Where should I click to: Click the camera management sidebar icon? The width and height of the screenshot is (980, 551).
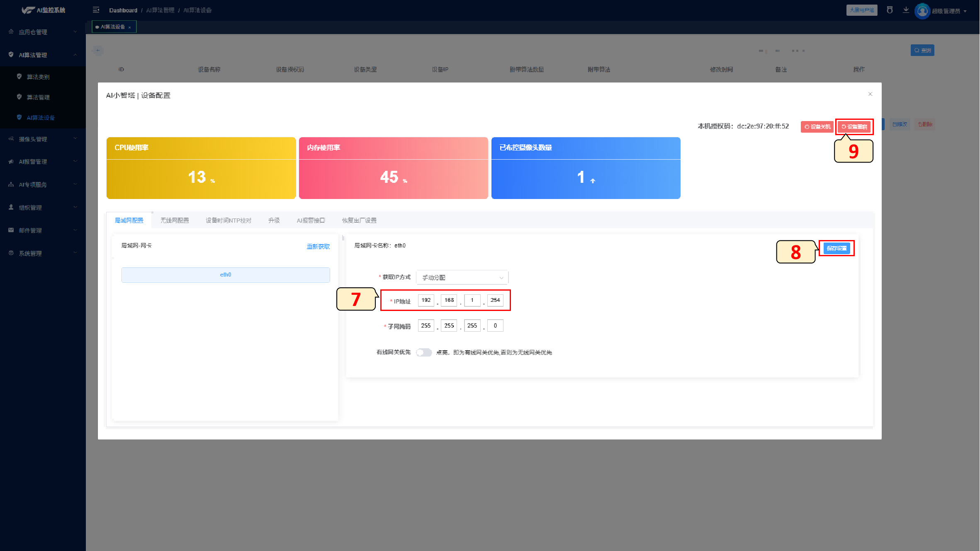click(11, 139)
